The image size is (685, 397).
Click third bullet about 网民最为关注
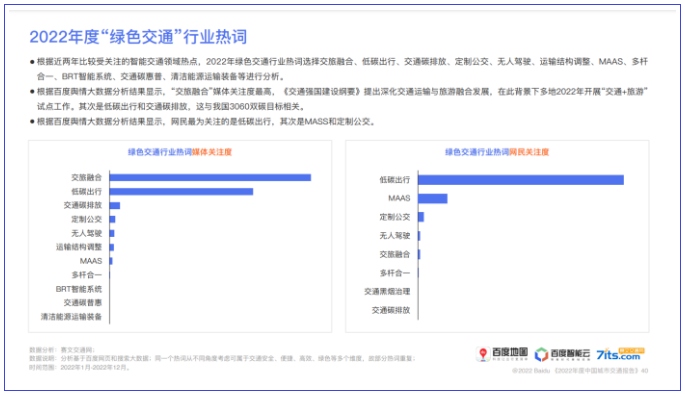point(203,121)
